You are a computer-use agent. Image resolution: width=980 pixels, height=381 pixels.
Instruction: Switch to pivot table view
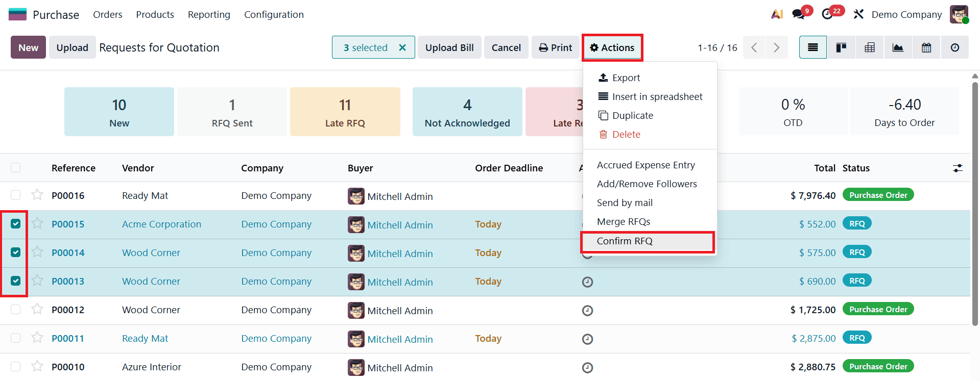[870, 47]
